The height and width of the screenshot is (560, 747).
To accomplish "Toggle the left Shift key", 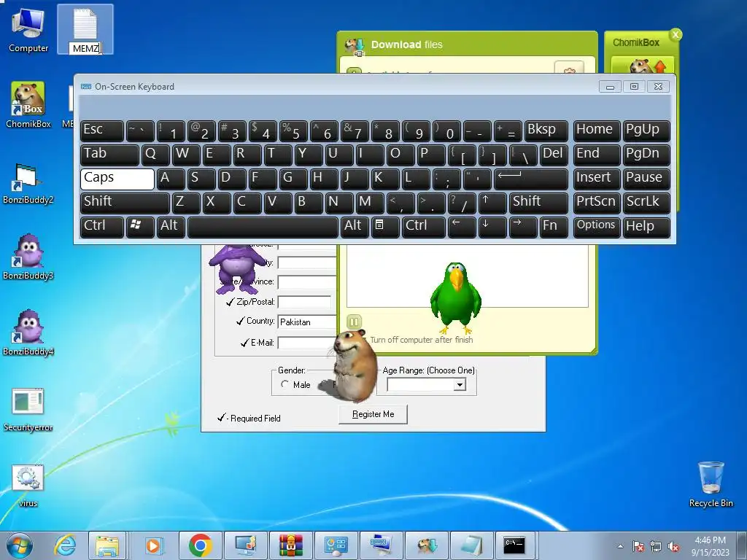I will pyautogui.click(x=125, y=203).
